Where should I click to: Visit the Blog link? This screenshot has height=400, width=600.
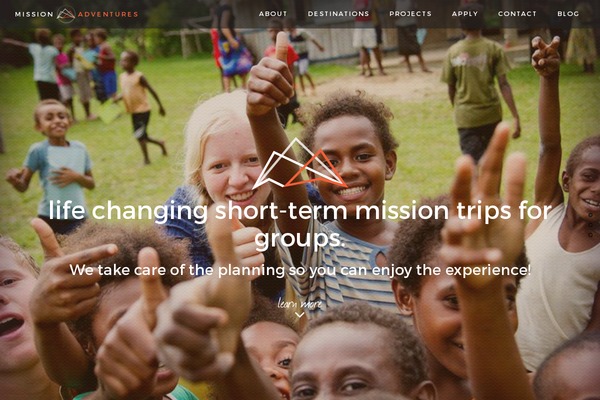click(568, 14)
